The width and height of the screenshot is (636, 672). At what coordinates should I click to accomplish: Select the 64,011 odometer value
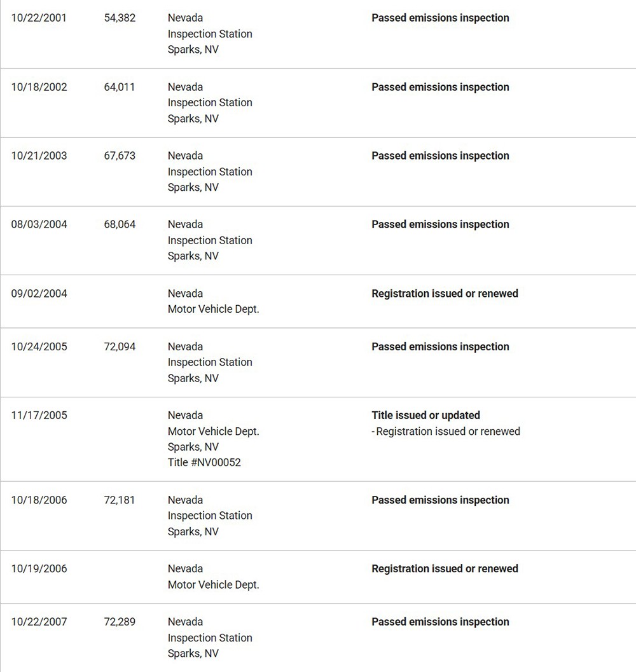(120, 87)
